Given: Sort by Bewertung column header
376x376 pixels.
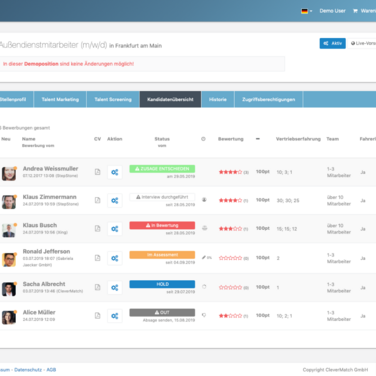Looking at the screenshot, I should tap(231, 139).
